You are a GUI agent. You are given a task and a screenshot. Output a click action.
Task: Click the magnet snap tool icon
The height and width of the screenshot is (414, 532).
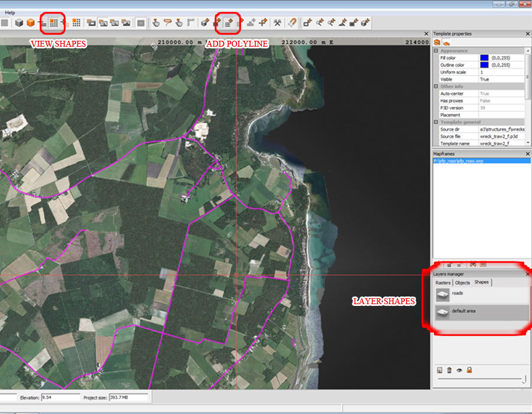click(292, 23)
